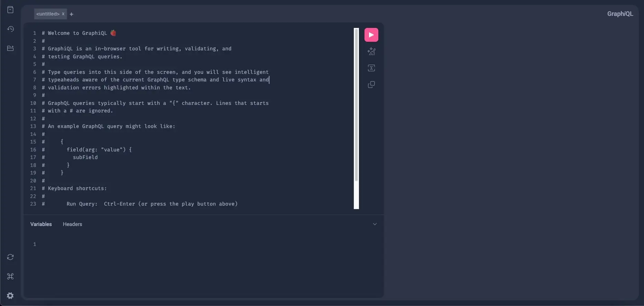Open the keyboard shortcuts dialog
644x306 pixels.
tap(10, 276)
